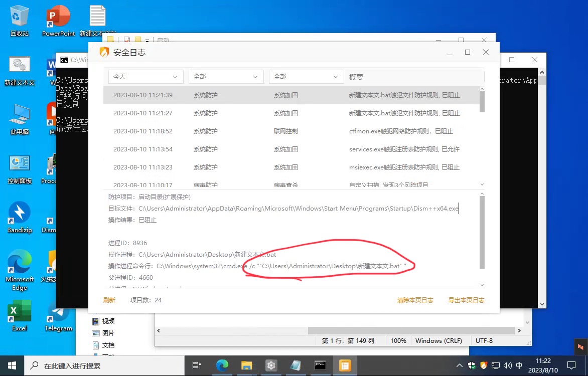Click the 刷新 refresh link
The image size is (588, 376).
pyautogui.click(x=109, y=300)
